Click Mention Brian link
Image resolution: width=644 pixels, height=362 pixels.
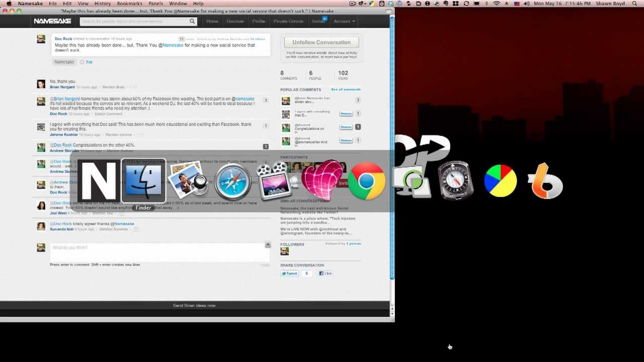point(113,87)
